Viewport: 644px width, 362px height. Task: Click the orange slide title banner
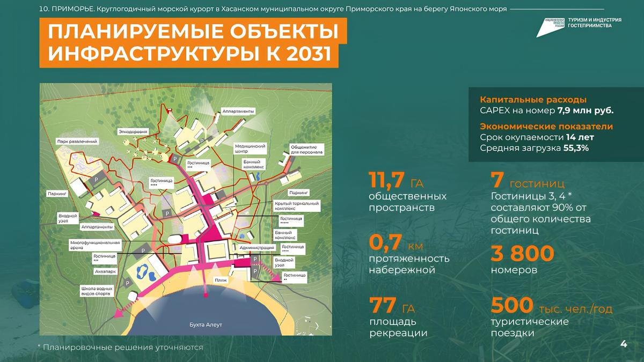coord(193,43)
